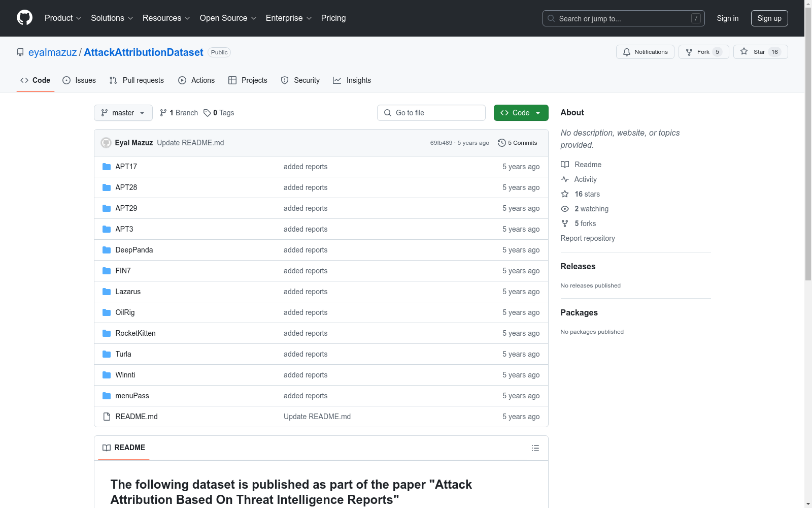The height and width of the screenshot is (508, 812).
Task: Open the Update README.md commit in file list
Action: point(317,417)
